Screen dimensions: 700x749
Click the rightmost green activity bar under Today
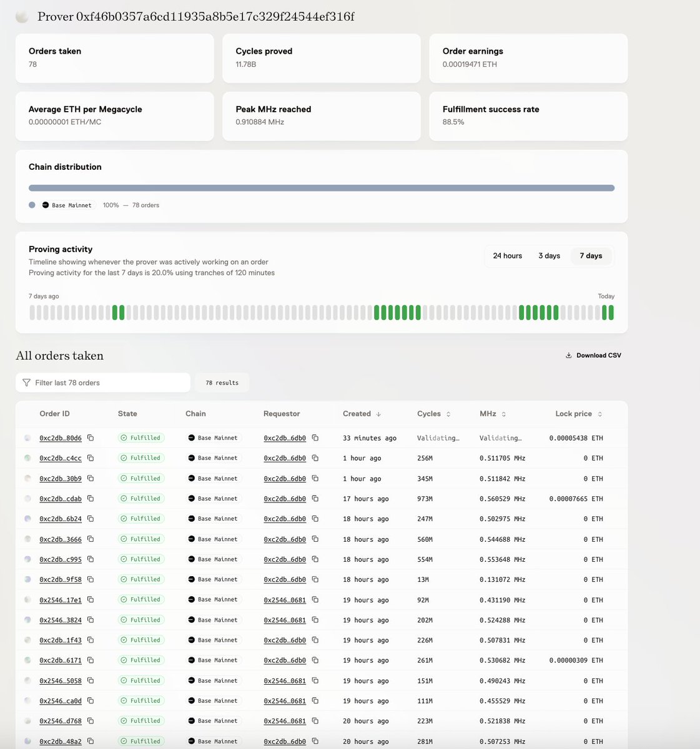click(611, 313)
